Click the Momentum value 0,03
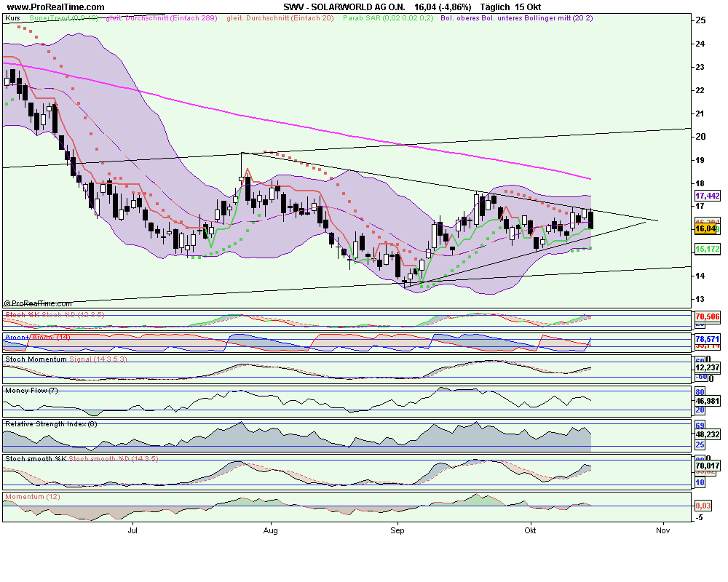Image resolution: width=728 pixels, height=582 pixels. click(x=703, y=506)
